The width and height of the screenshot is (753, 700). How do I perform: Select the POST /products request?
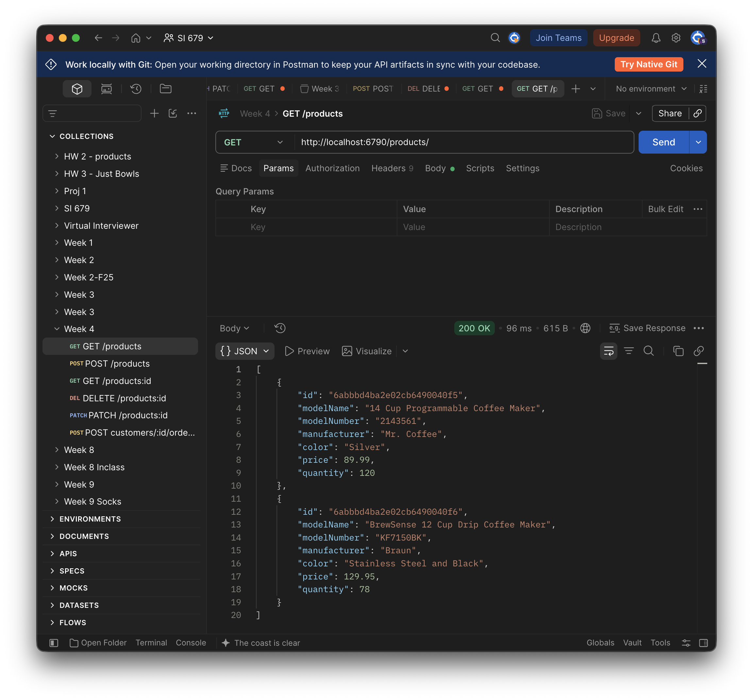pos(121,364)
